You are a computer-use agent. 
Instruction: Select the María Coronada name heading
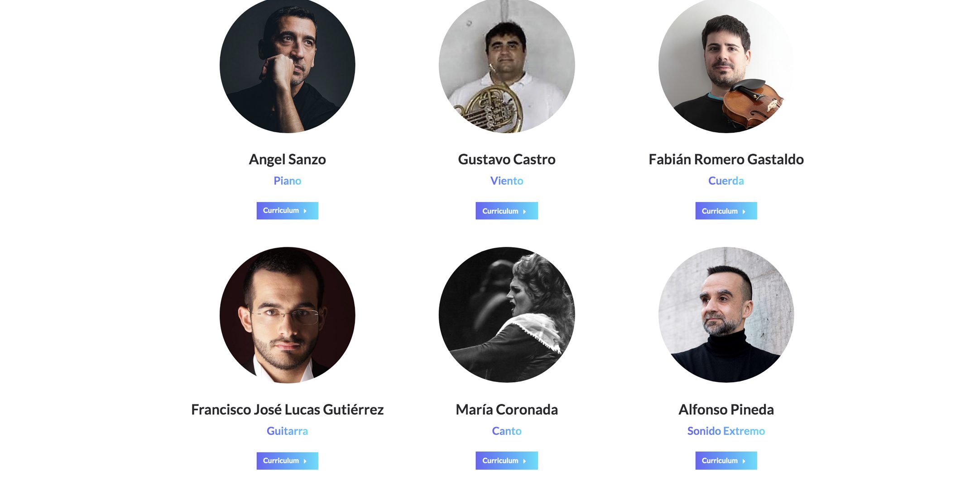[x=507, y=409]
